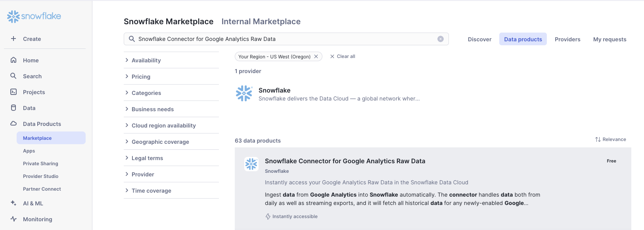
Task: Open the Snowflake provider listing
Action: 274,91
